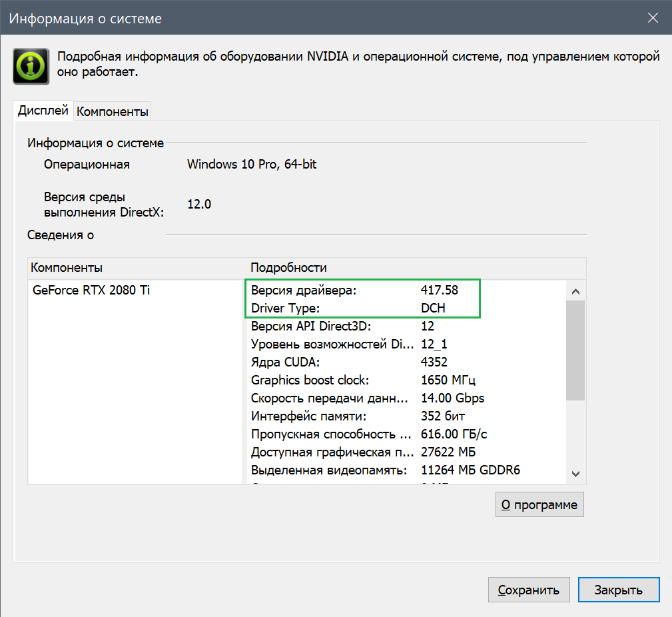This screenshot has height=617, width=672.
Task: Select the Выделенная видеопамять row
Action: pos(354,470)
